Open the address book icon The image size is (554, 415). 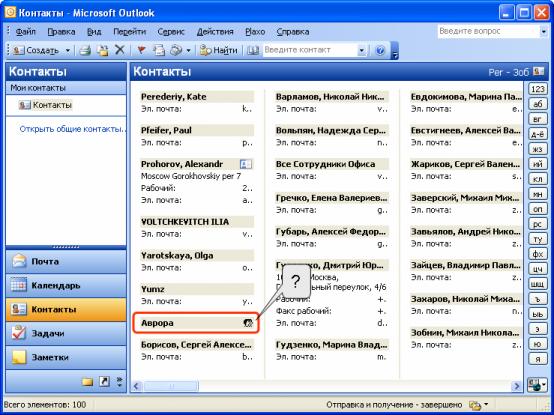click(x=253, y=51)
